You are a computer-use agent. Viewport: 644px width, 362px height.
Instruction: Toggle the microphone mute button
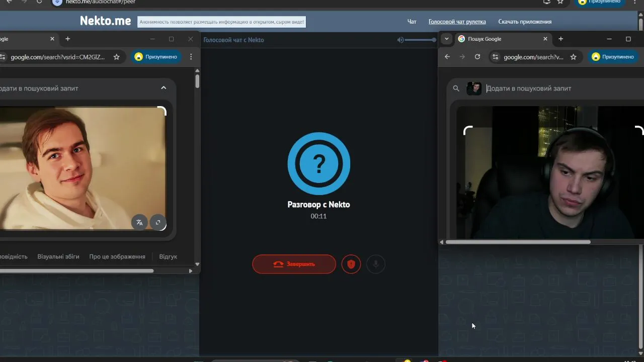375,264
